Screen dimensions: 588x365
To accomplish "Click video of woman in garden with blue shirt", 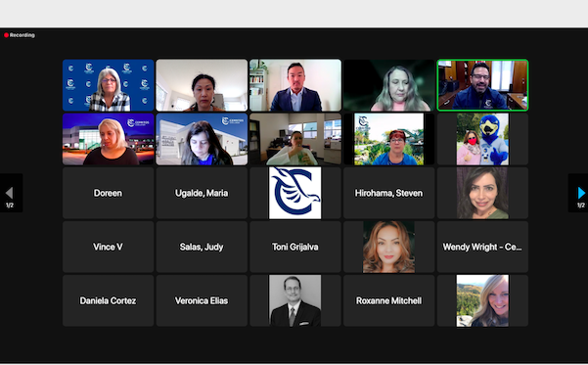I will (388, 139).
